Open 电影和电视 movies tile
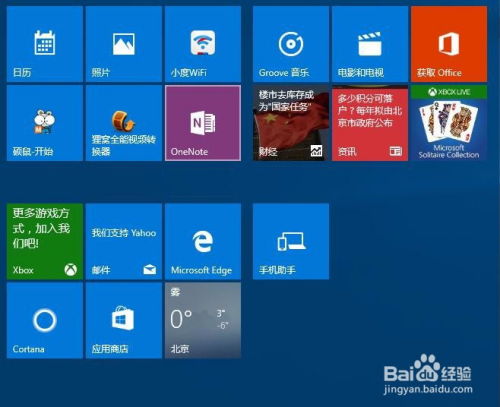Image resolution: width=500 pixels, height=407 pixels. (370, 44)
